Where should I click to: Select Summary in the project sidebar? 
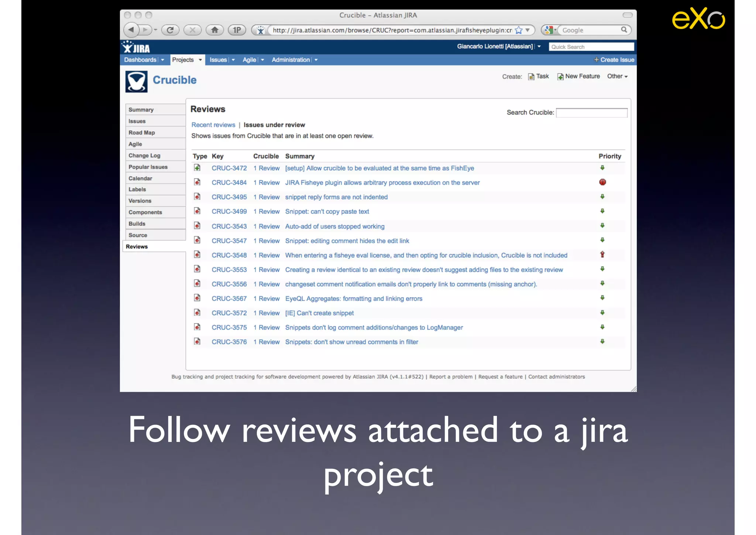155,110
